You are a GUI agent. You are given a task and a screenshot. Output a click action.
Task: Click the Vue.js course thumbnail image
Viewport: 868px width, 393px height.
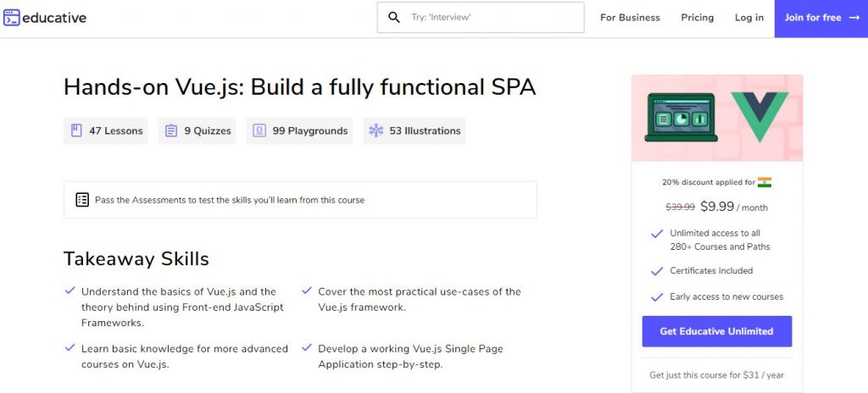[x=716, y=118]
